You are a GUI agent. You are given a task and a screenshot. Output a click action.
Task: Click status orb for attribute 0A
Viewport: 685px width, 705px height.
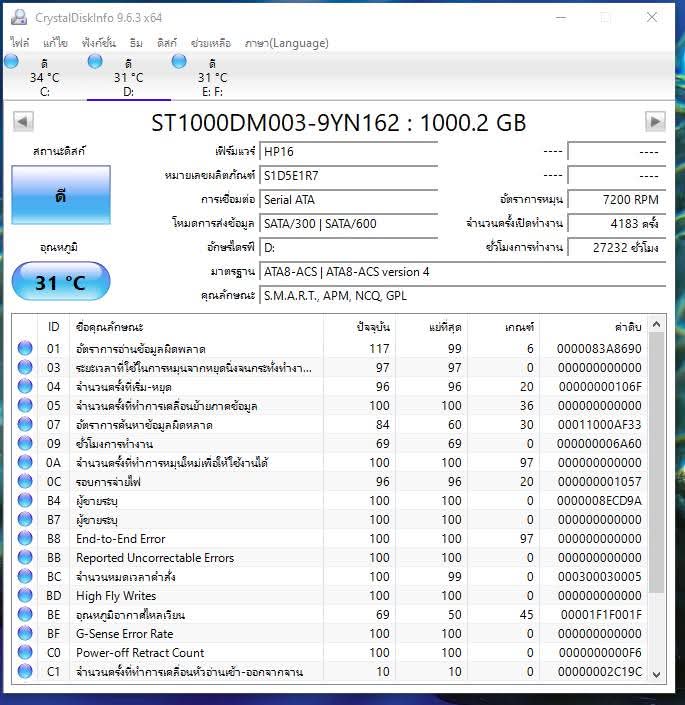pyautogui.click(x=25, y=462)
